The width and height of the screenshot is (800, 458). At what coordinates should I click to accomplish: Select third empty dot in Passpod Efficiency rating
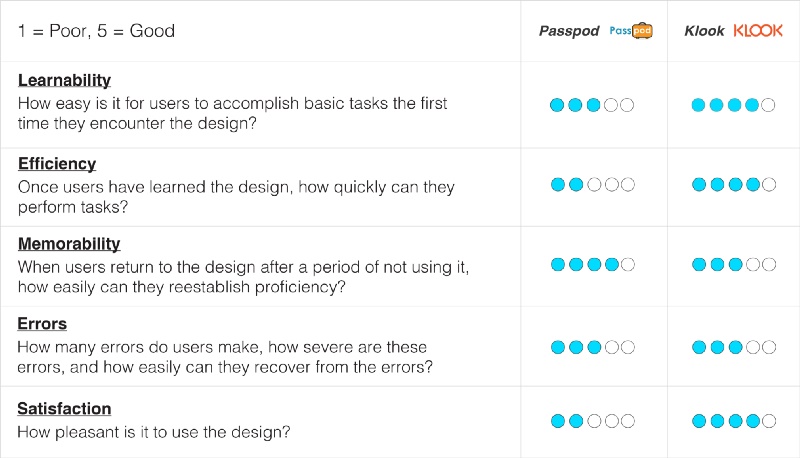click(x=594, y=185)
